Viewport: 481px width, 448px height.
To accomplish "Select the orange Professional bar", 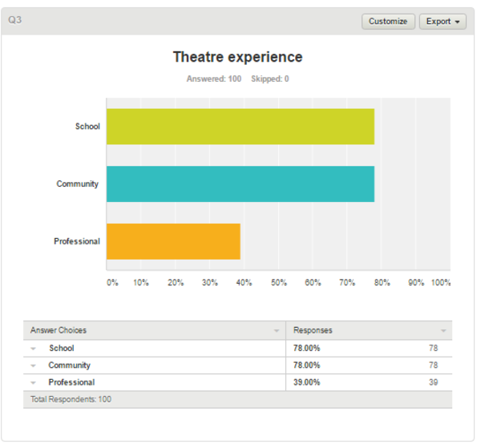I will 173,241.
